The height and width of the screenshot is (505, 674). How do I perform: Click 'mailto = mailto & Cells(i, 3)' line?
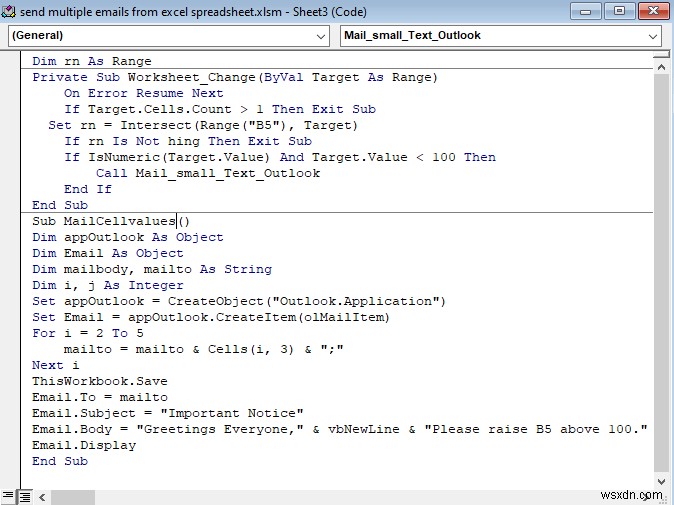tap(204, 349)
